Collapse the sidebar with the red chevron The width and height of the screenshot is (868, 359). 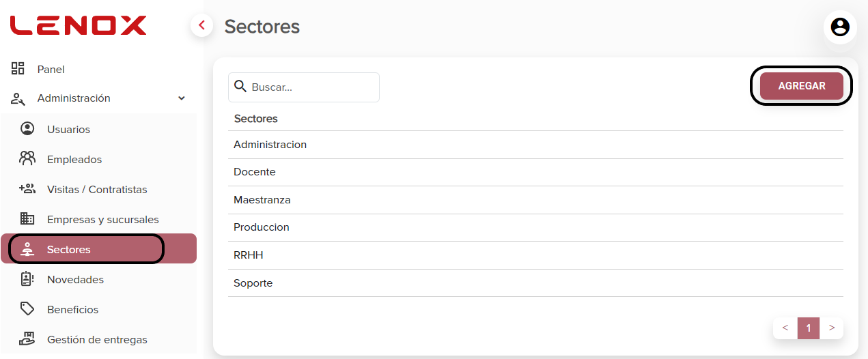click(201, 26)
